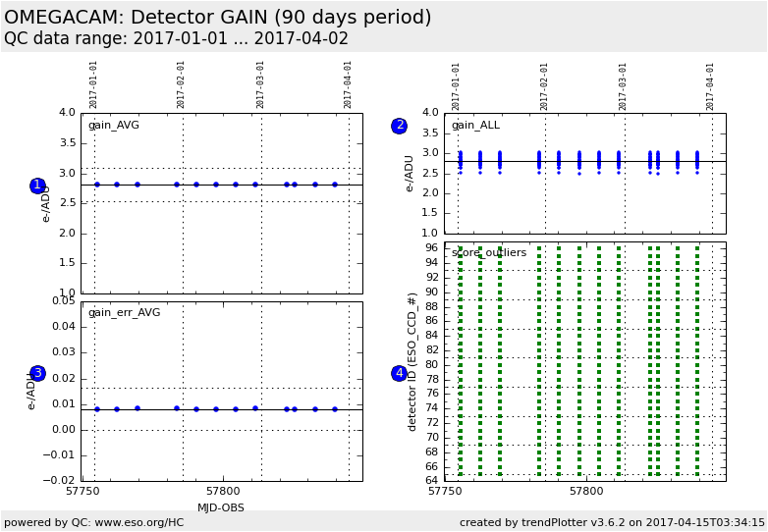Select the gain_ALL plot label

point(475,125)
